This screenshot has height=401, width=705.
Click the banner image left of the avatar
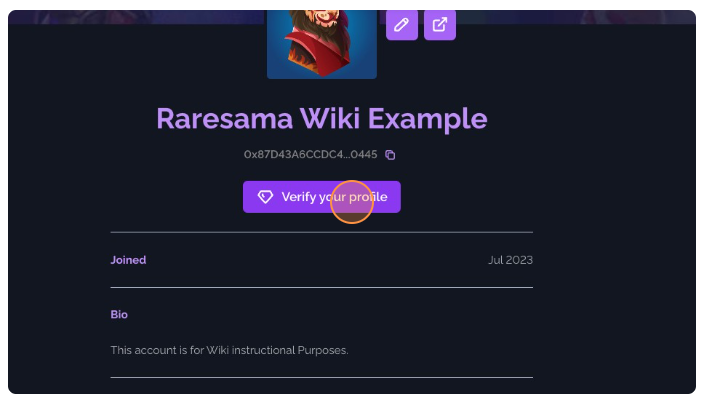137,17
